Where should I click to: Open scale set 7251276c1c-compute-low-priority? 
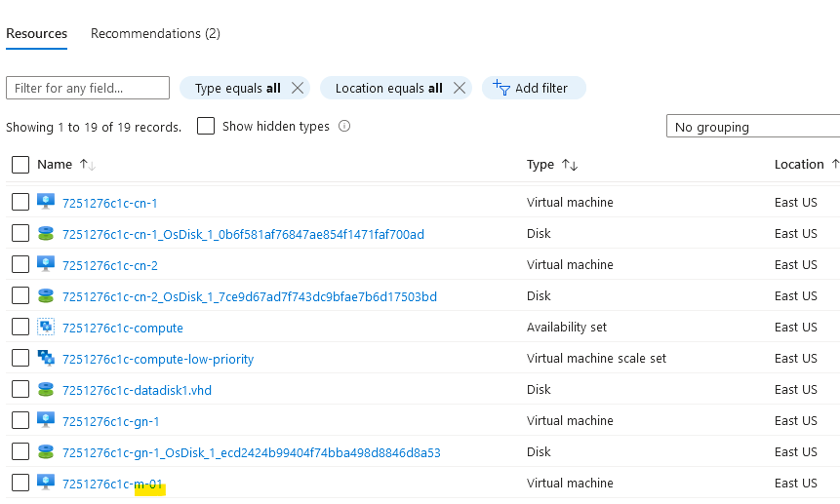click(158, 359)
